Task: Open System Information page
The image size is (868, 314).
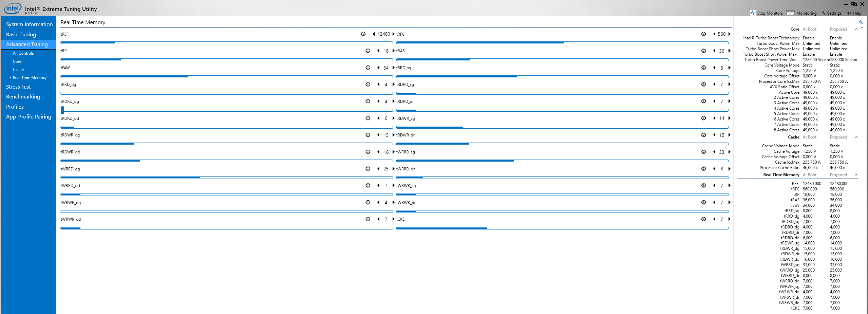Action: pos(29,24)
